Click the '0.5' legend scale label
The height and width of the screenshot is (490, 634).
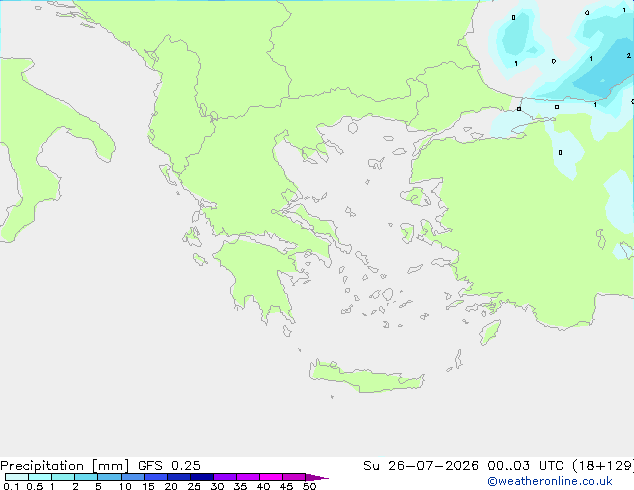tap(35, 486)
